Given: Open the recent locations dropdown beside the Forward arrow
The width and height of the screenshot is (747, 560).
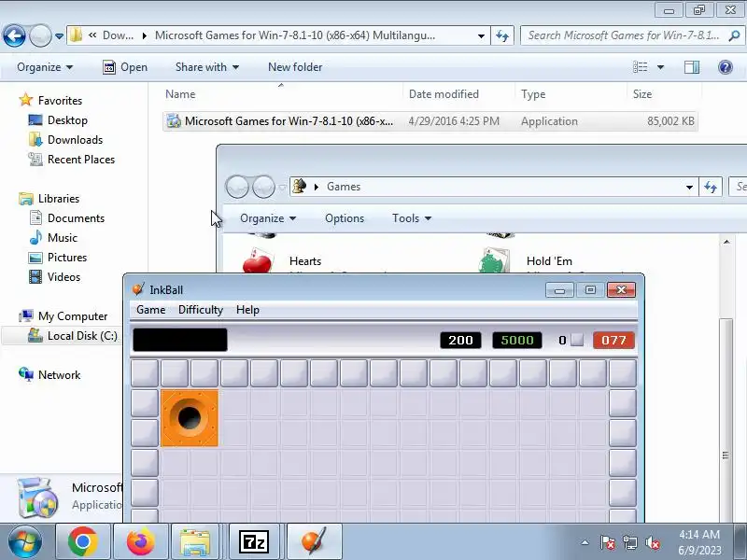Looking at the screenshot, I should tap(59, 36).
